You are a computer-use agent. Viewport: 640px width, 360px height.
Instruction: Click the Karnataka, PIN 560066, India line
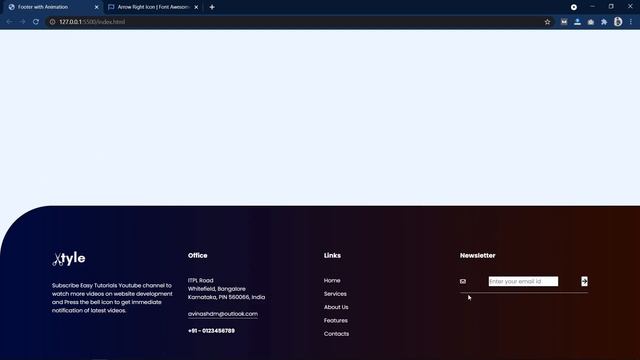226,297
